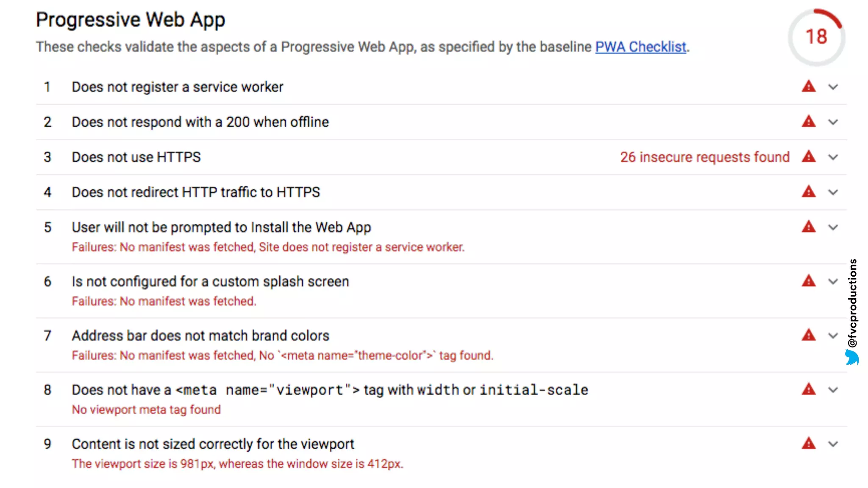Click the blue bird logo icon

click(x=852, y=357)
